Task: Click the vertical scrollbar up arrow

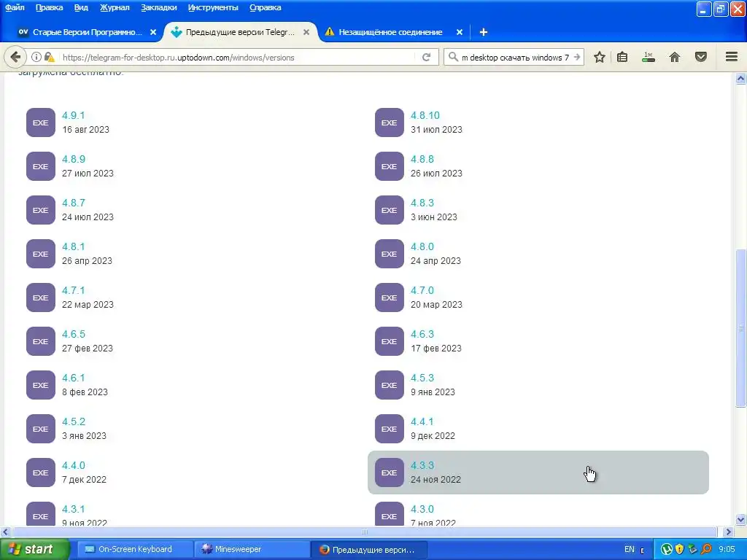Action: point(740,79)
